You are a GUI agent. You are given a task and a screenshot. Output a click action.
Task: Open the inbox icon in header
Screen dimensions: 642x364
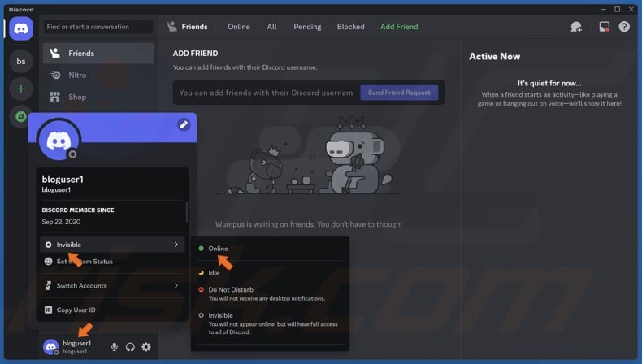[x=605, y=27]
